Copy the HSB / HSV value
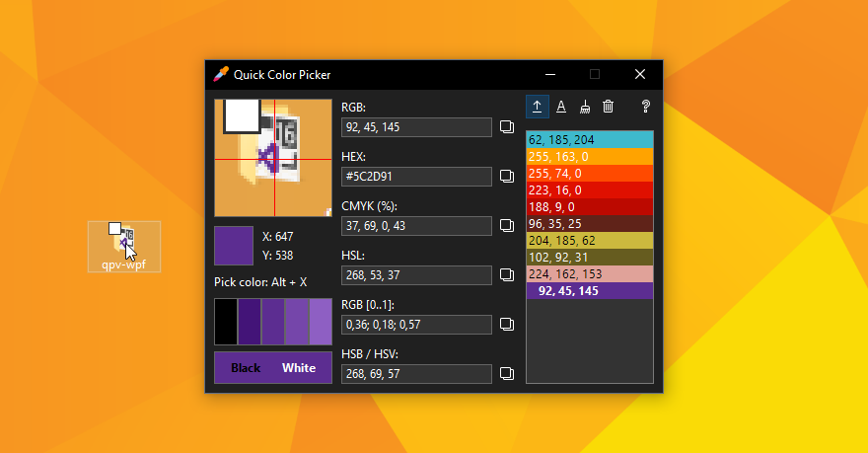 507,374
